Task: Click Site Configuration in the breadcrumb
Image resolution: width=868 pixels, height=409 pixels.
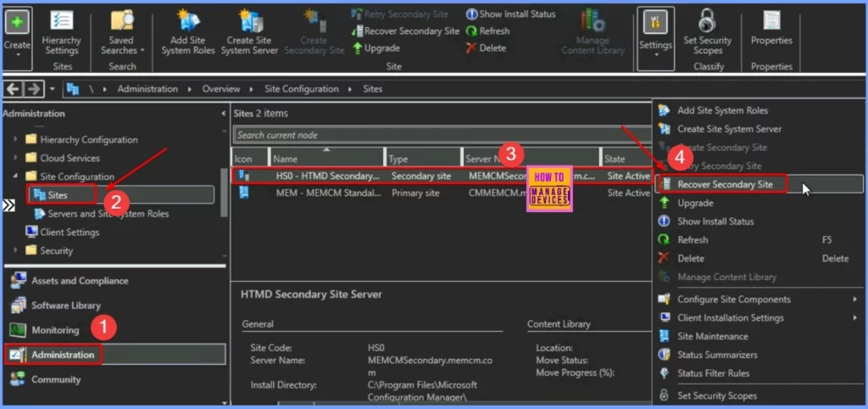Action: (x=301, y=88)
